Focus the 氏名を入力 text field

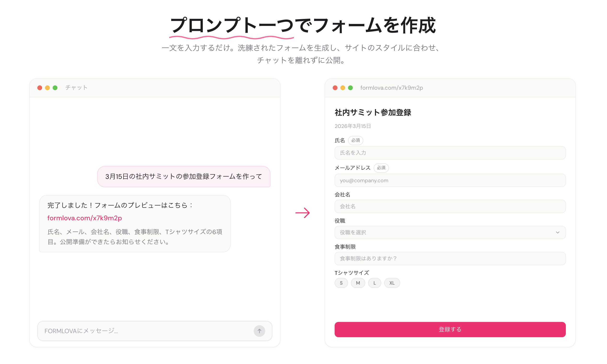(450, 153)
